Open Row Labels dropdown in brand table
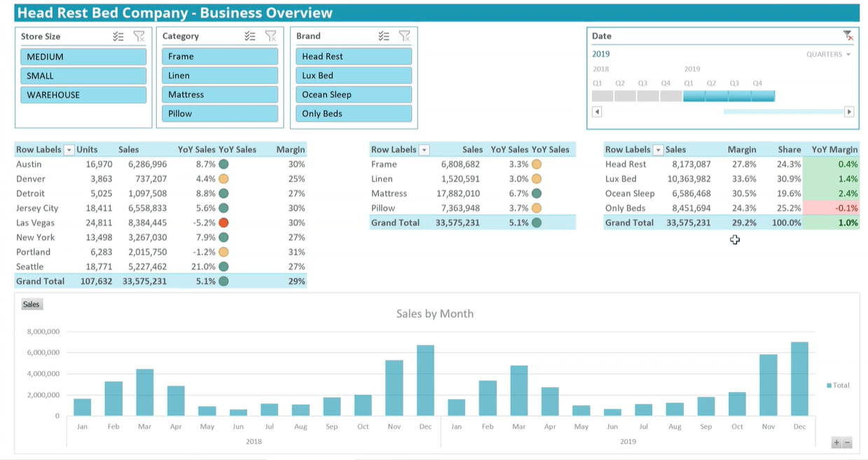The width and height of the screenshot is (868, 460). (x=658, y=150)
